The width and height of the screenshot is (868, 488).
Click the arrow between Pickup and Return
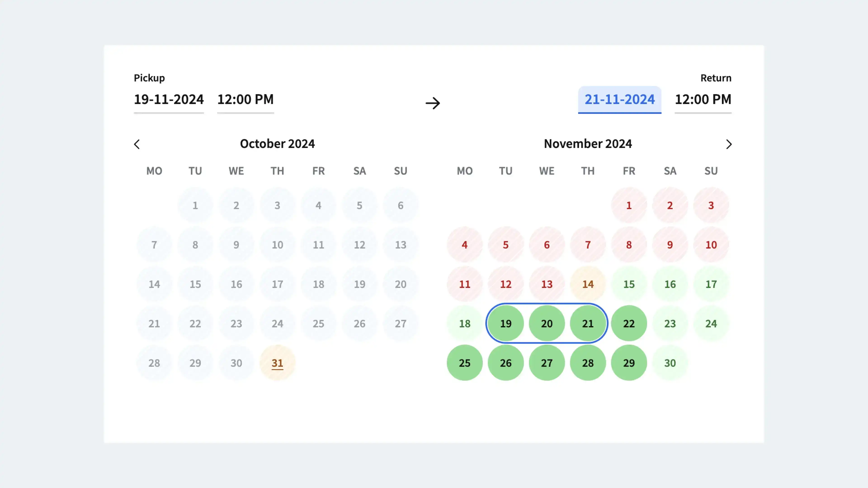[433, 103]
